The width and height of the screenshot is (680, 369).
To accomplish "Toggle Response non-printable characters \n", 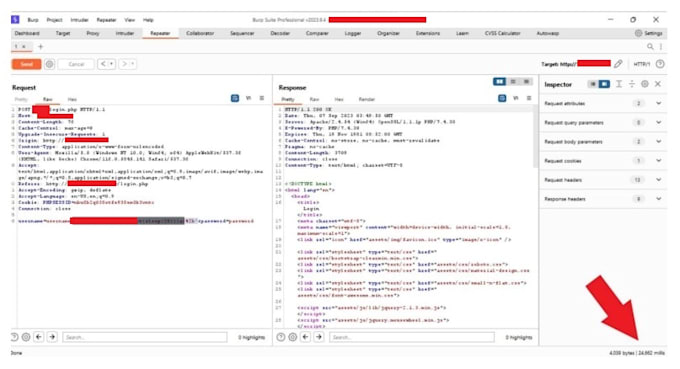I will (516, 98).
